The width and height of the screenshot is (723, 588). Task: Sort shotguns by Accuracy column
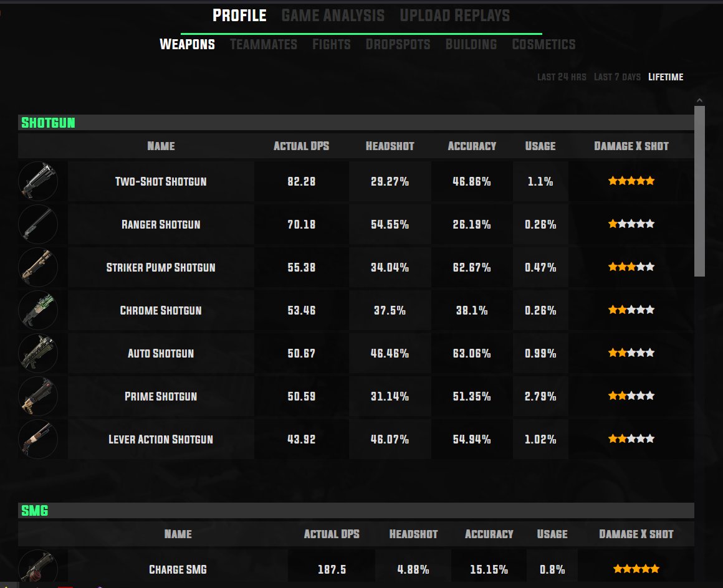pos(472,146)
